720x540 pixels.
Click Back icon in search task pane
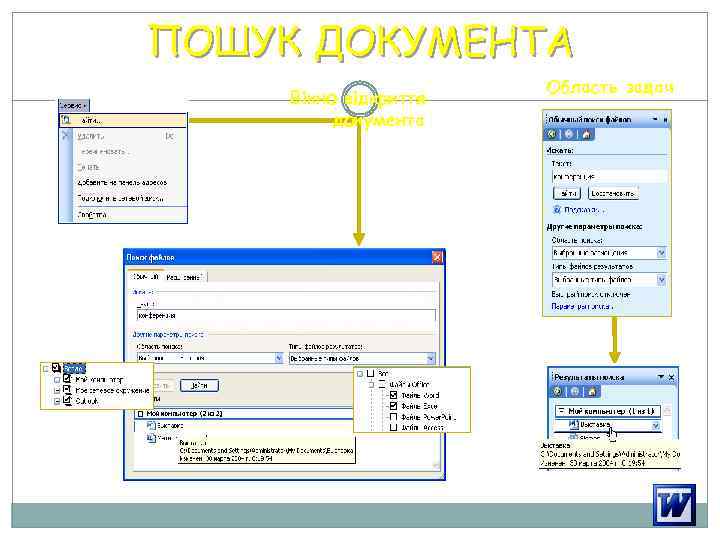point(552,134)
